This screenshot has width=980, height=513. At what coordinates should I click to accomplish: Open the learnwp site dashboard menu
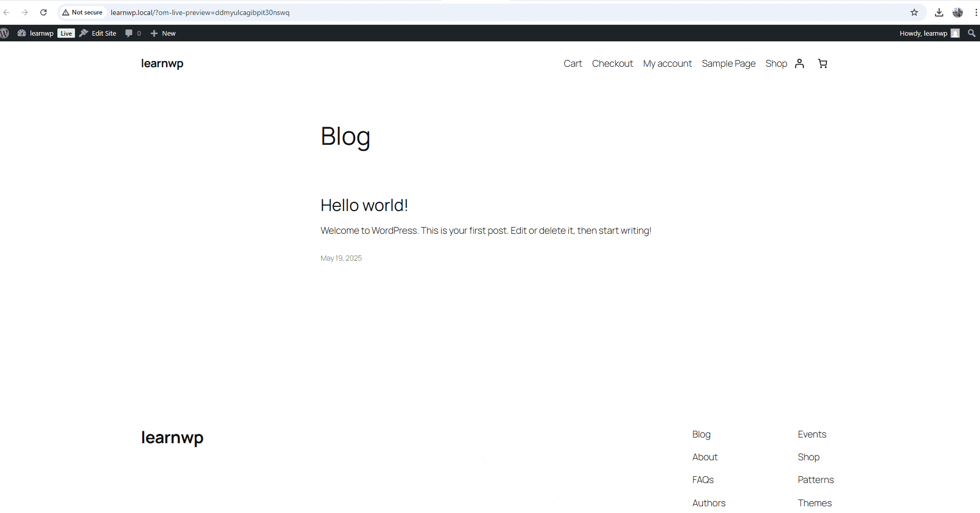36,33
